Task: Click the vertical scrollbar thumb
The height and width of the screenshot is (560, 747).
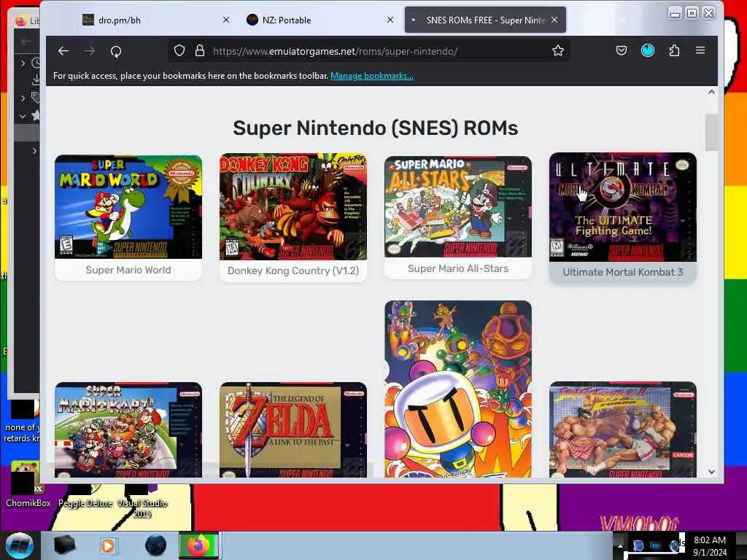Action: (711, 133)
